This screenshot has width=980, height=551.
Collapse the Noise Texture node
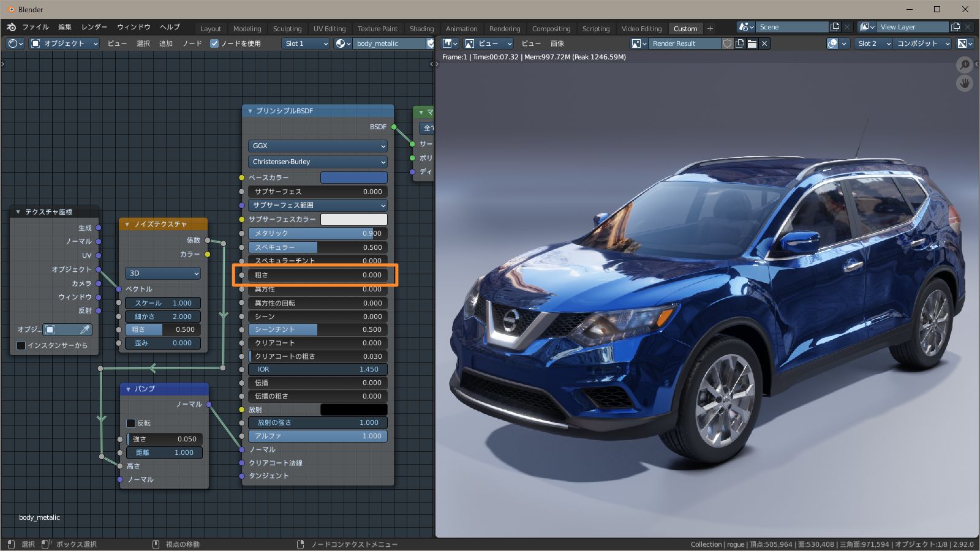[x=127, y=224]
